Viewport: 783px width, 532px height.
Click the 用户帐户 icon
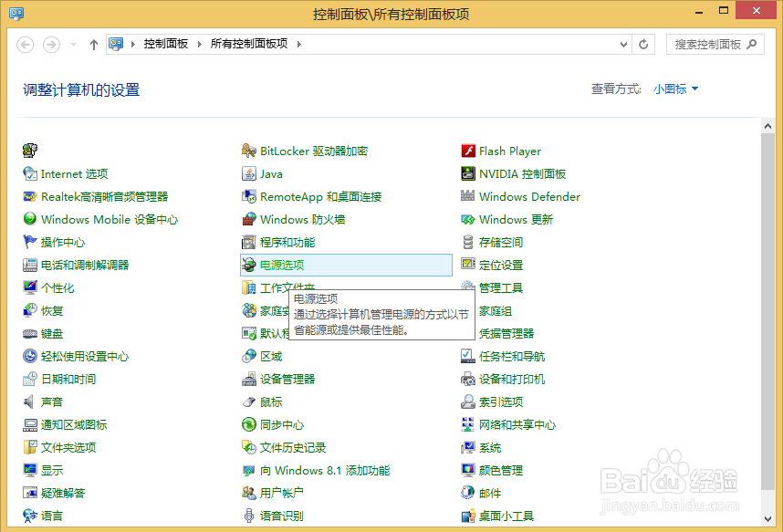[249, 493]
